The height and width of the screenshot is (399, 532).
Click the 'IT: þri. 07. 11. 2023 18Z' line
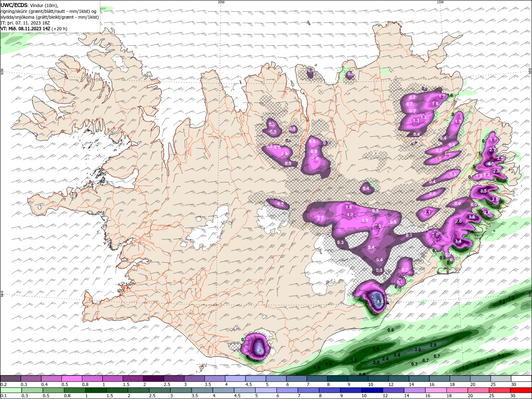(x=25, y=23)
